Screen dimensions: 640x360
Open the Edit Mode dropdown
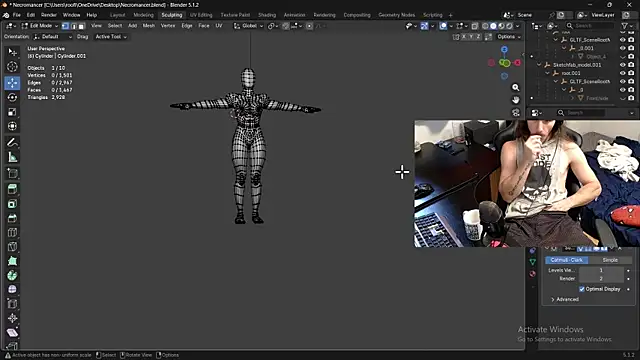[x=40, y=26]
